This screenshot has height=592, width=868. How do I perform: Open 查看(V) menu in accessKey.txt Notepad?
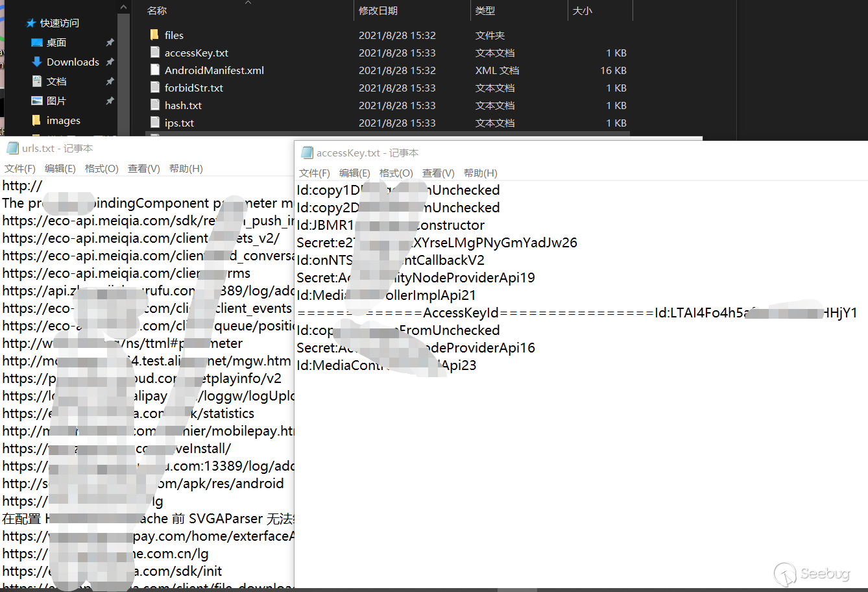click(439, 173)
